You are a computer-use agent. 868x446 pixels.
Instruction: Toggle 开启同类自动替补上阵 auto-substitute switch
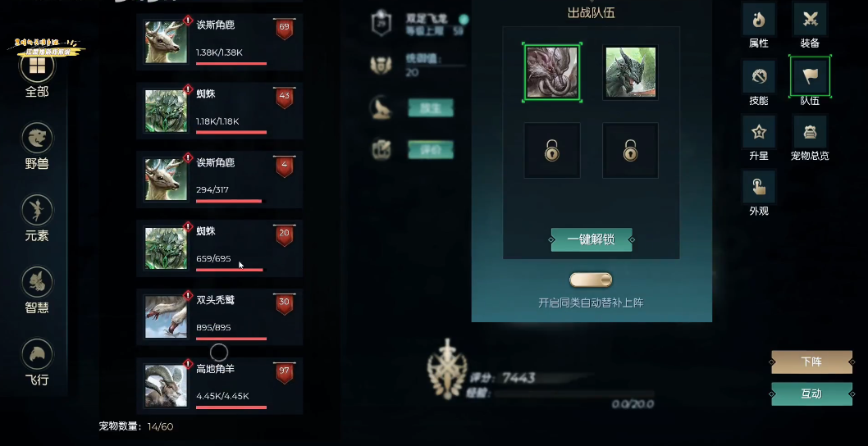tap(591, 280)
